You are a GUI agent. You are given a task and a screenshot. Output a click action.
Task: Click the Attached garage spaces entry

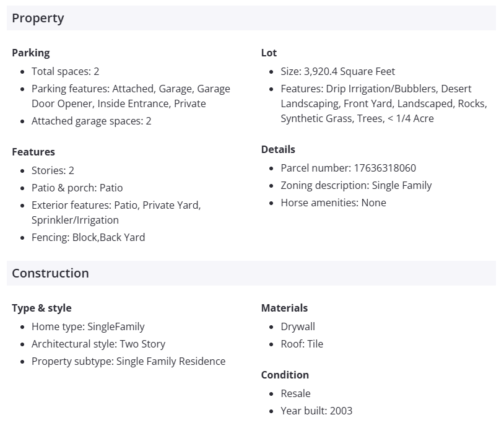coord(91,121)
